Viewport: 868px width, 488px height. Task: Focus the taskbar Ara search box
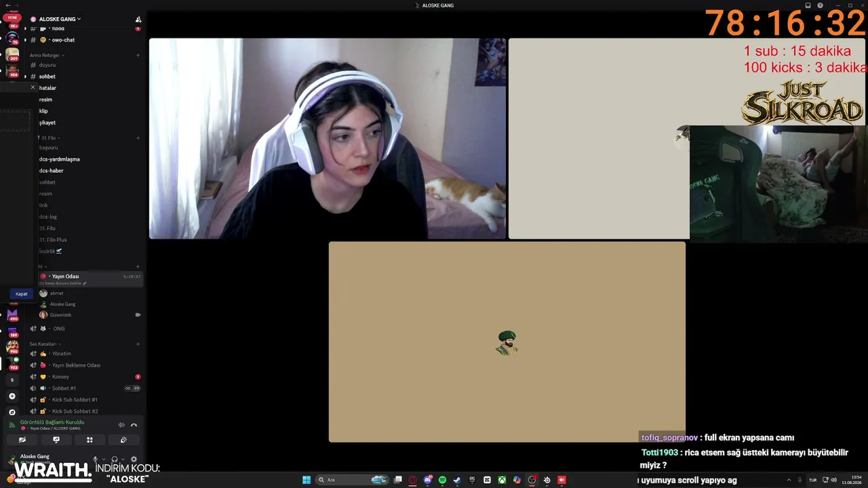(x=352, y=480)
